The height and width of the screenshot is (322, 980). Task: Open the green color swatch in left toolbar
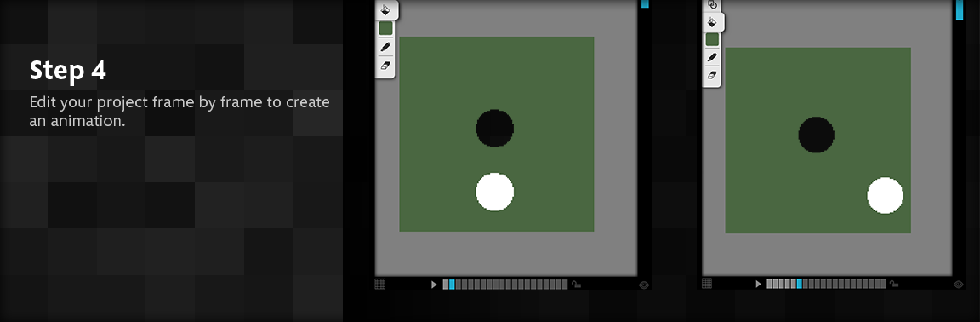[x=385, y=28]
